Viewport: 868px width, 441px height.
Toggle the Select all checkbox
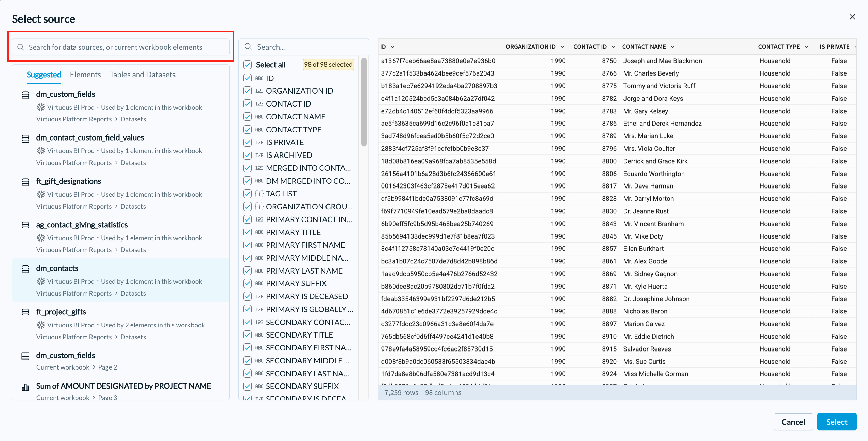tap(247, 65)
